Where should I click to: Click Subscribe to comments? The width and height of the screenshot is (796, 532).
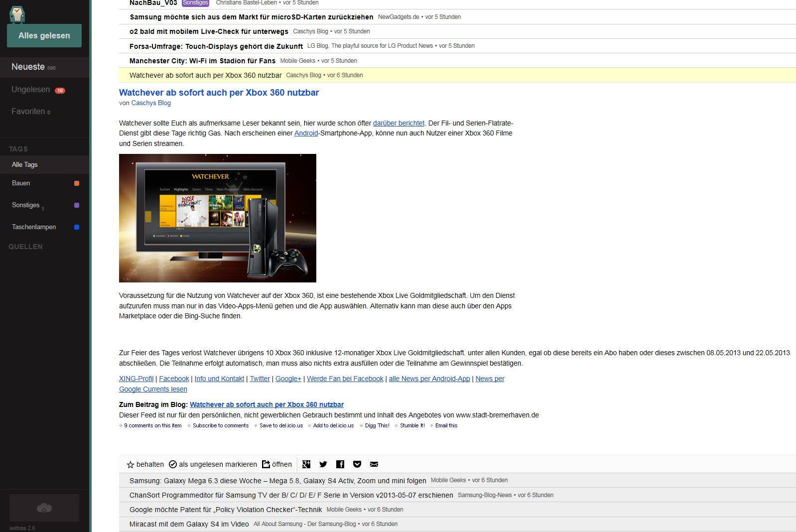click(221, 425)
